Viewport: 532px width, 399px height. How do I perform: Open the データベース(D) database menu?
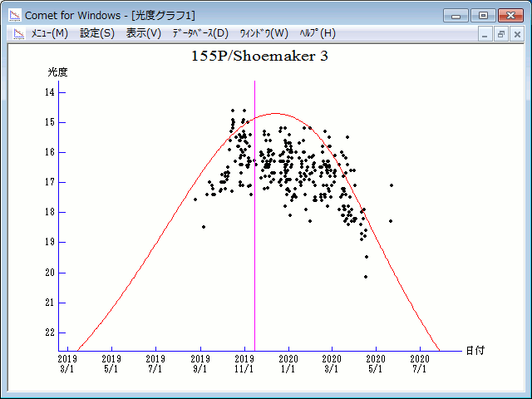(199, 33)
